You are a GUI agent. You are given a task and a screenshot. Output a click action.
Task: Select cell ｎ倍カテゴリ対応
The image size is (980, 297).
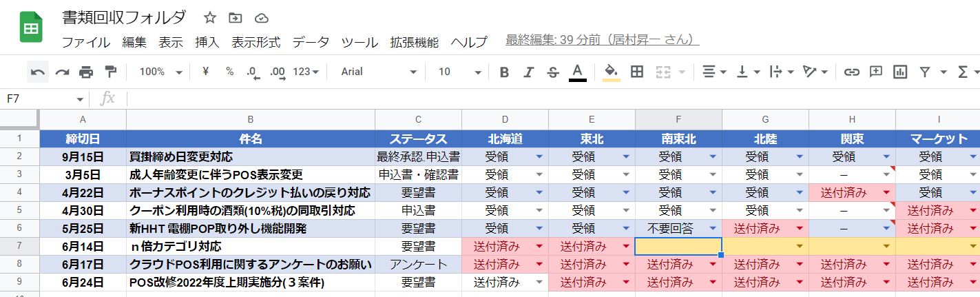[251, 246]
